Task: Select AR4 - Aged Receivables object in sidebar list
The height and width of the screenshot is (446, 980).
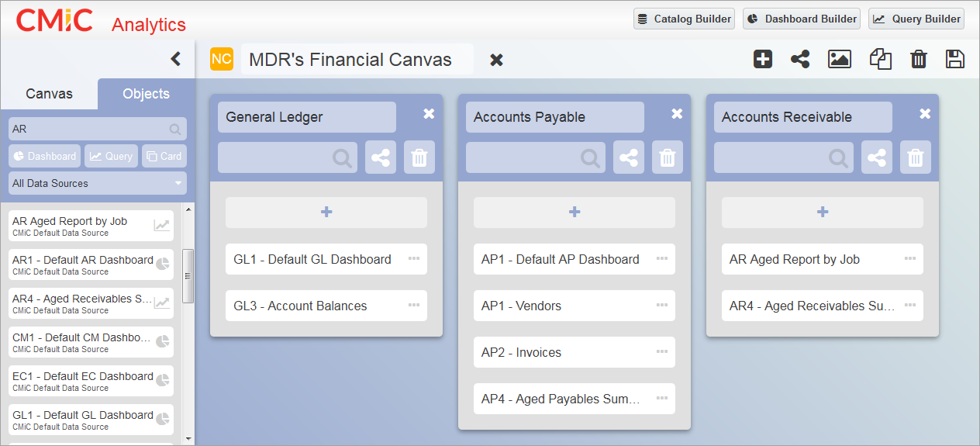Action: 91,303
